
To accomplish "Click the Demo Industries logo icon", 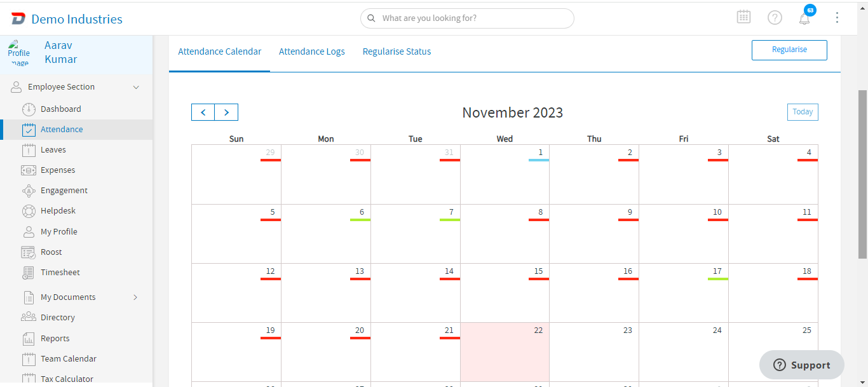I will tap(18, 19).
